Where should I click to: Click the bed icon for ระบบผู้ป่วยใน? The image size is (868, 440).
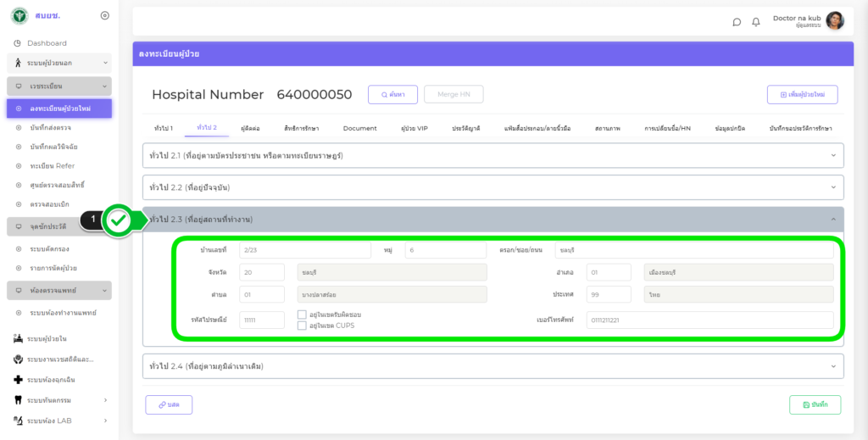click(18, 338)
